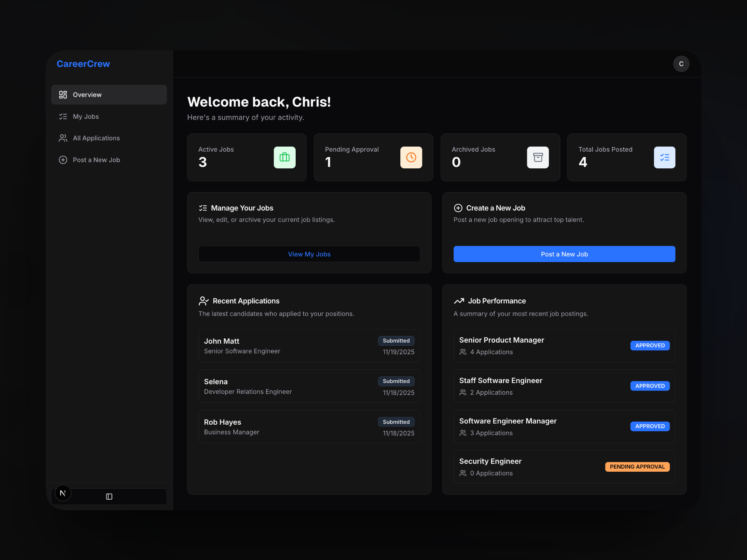Click the CareerCrew logo link

[x=83, y=64]
